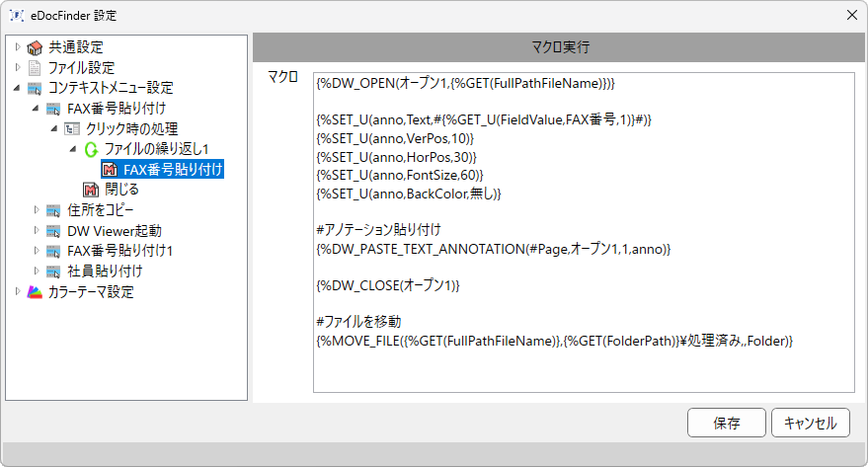Collapse the コンテキストメニュー設定 node
Viewport: 868px width, 467px height.
17,88
